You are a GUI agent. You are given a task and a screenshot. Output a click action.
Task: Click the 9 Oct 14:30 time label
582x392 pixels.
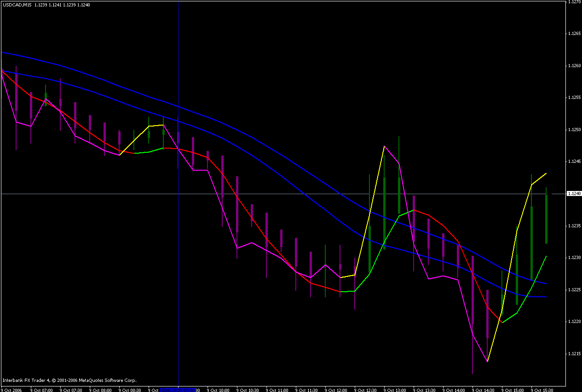point(484,390)
